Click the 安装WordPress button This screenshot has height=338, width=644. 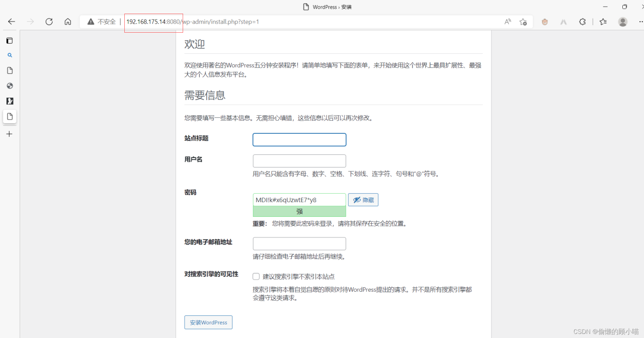208,322
